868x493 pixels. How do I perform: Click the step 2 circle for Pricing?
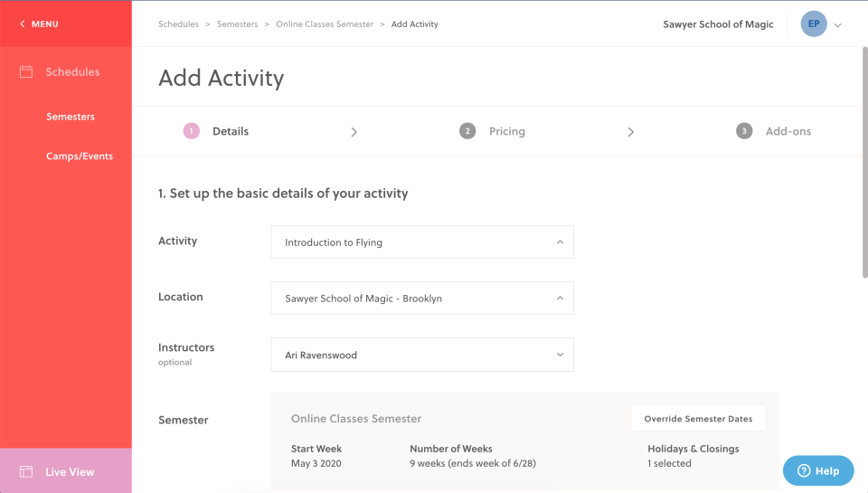point(467,131)
